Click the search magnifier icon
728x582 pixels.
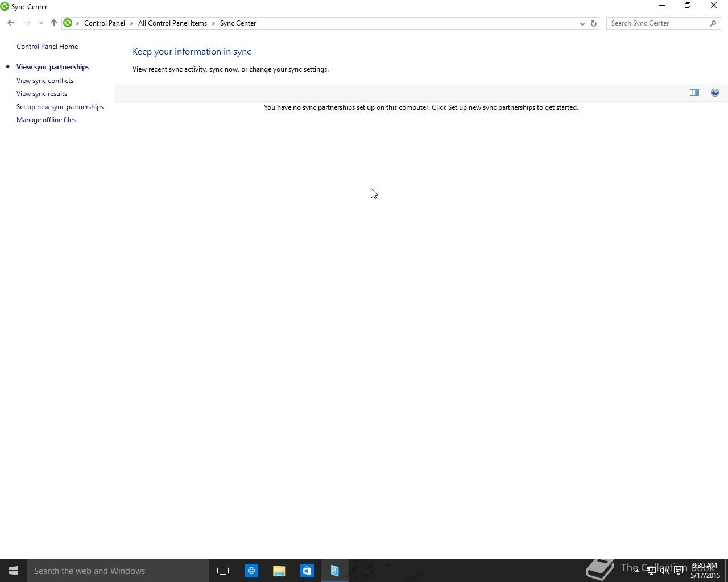[713, 23]
